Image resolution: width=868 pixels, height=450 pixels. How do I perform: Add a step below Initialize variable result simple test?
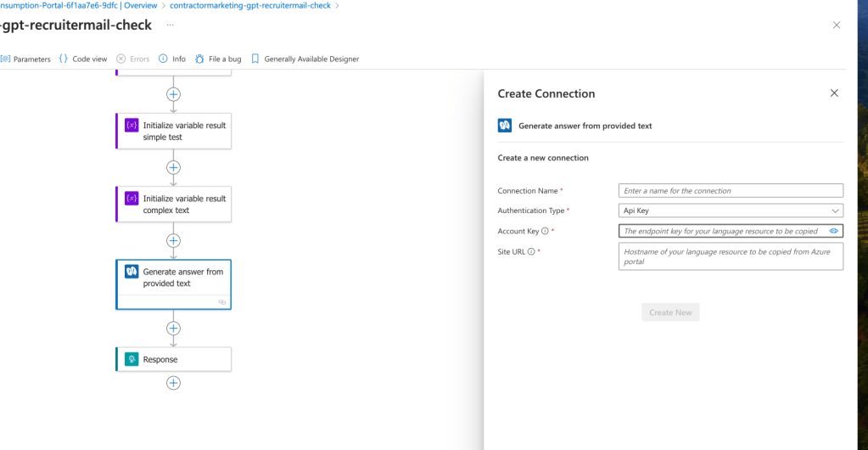pos(173,167)
